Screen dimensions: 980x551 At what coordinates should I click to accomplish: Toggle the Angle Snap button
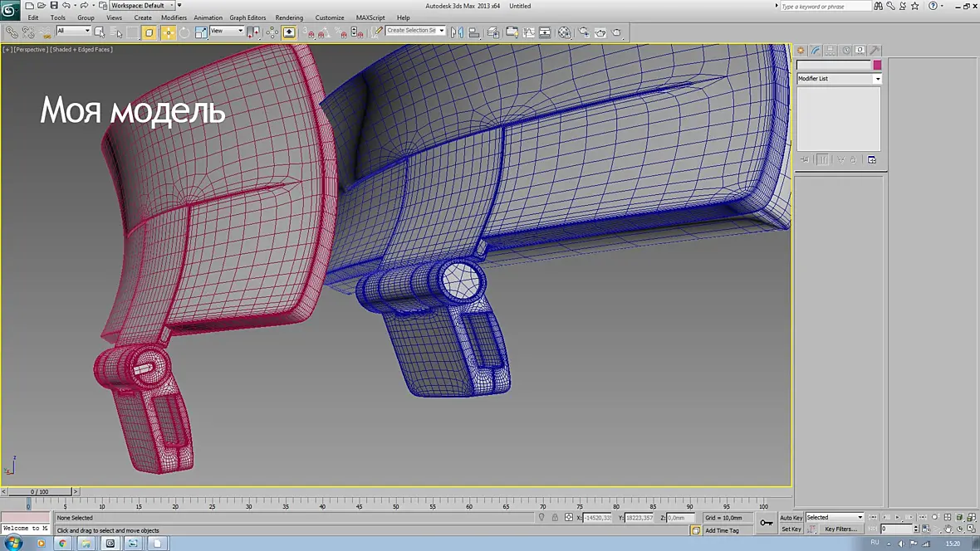(325, 32)
